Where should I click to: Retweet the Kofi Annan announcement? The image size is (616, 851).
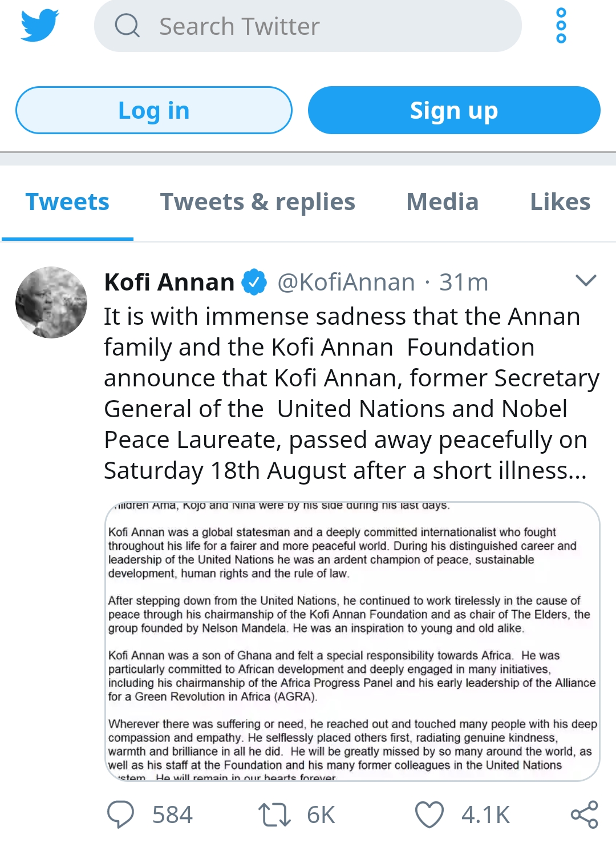(x=274, y=814)
